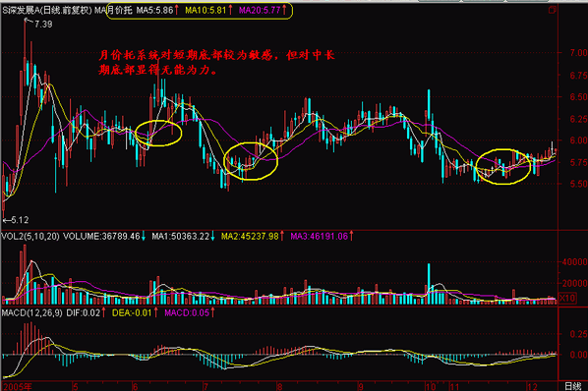
Task: Click the 2005年 marker on the time axis
Action: 18,386
